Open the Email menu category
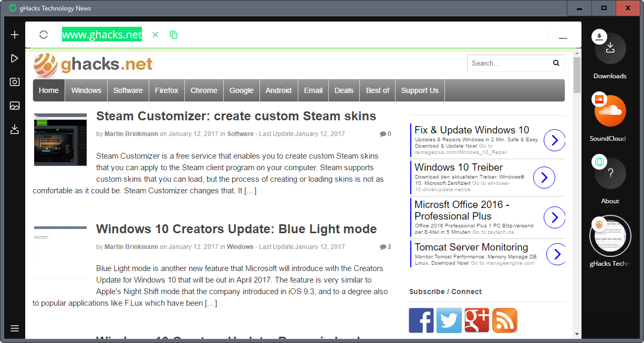 click(313, 90)
